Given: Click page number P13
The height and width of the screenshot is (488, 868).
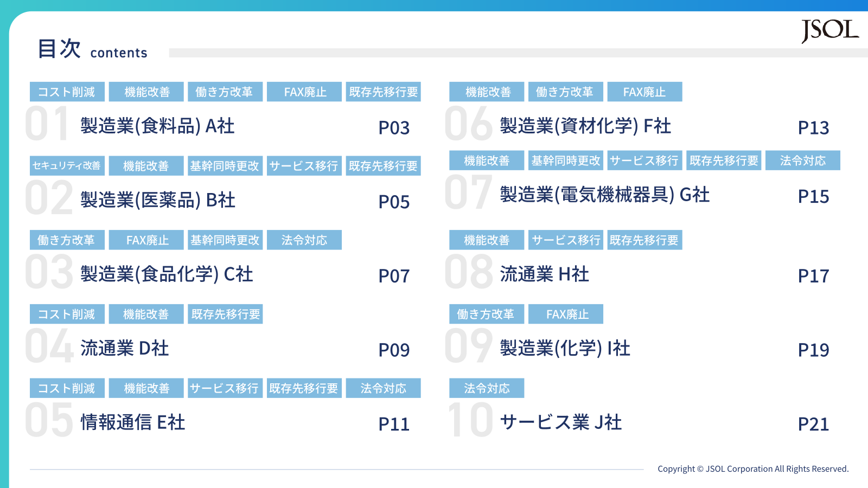Looking at the screenshot, I should pyautogui.click(x=813, y=128).
